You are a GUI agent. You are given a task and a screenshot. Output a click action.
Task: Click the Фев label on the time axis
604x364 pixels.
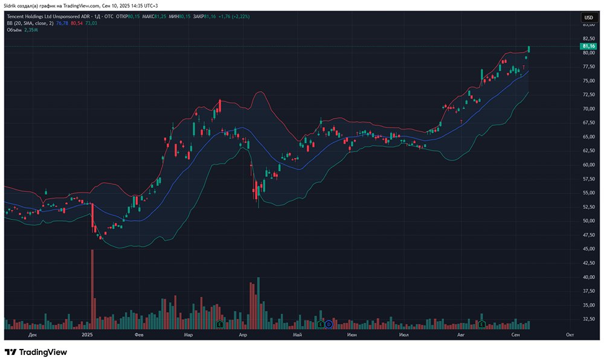[139, 335]
